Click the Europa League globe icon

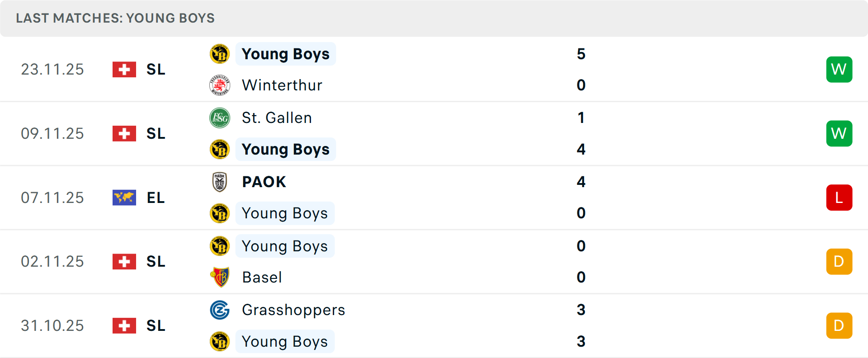click(124, 198)
